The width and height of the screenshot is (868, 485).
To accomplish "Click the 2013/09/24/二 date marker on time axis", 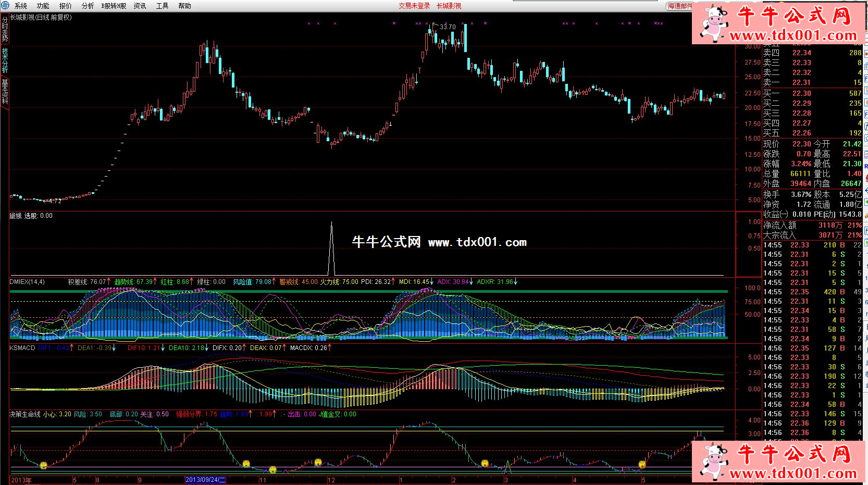I will pyautogui.click(x=205, y=480).
